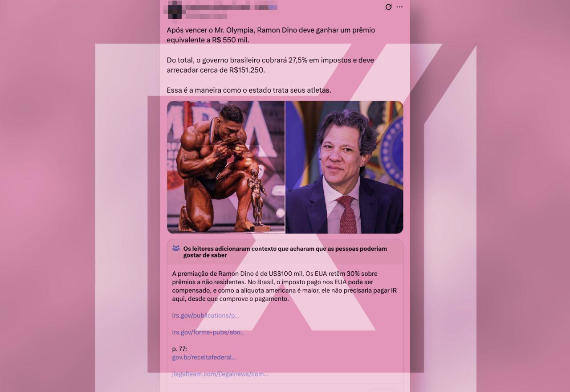Click the "Essa é a maneira" sentence
This screenshot has height=392, width=570.
point(249,90)
